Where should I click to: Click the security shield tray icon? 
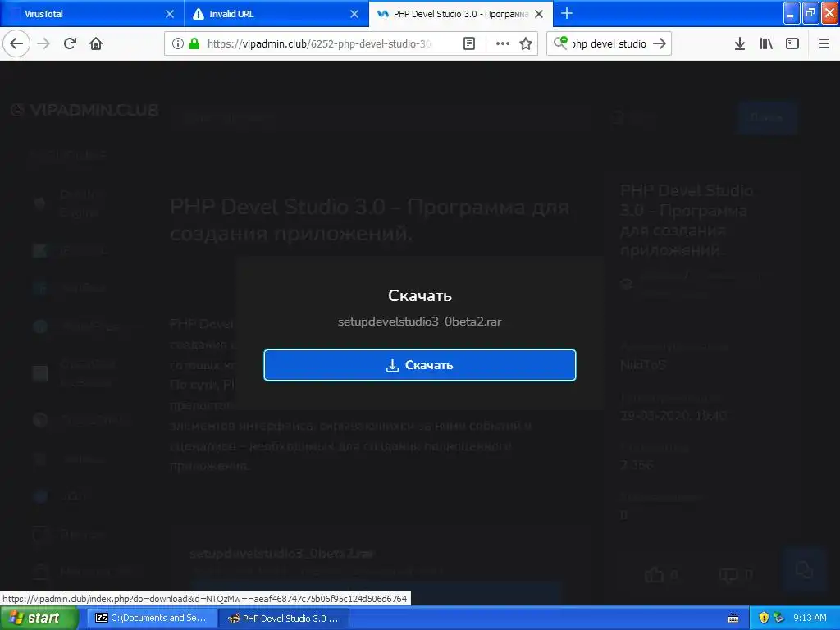764,619
